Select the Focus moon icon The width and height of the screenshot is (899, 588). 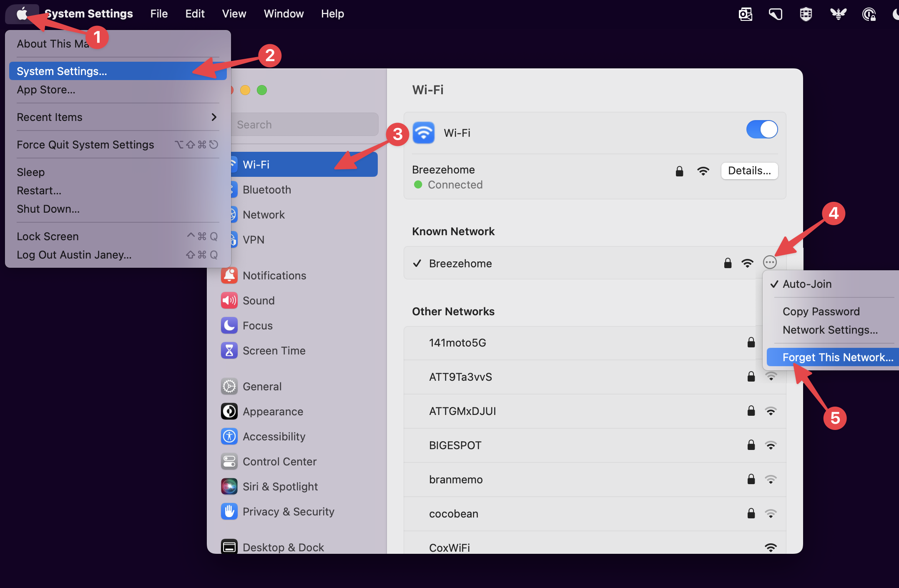tap(229, 326)
